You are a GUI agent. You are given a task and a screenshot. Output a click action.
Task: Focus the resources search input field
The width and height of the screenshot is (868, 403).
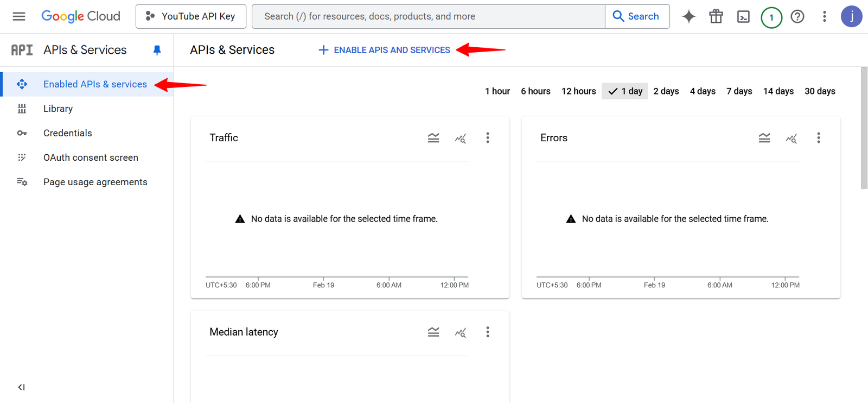[429, 16]
